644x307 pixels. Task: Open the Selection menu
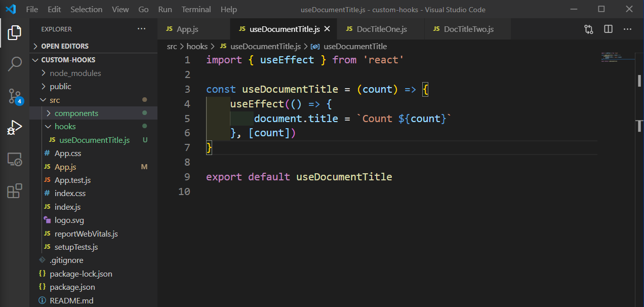pos(86,9)
